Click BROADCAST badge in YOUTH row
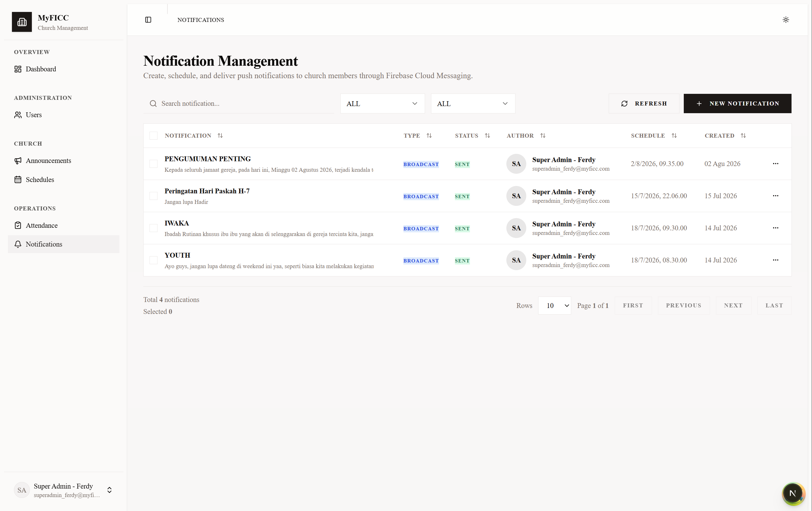The width and height of the screenshot is (812, 511). pos(421,261)
